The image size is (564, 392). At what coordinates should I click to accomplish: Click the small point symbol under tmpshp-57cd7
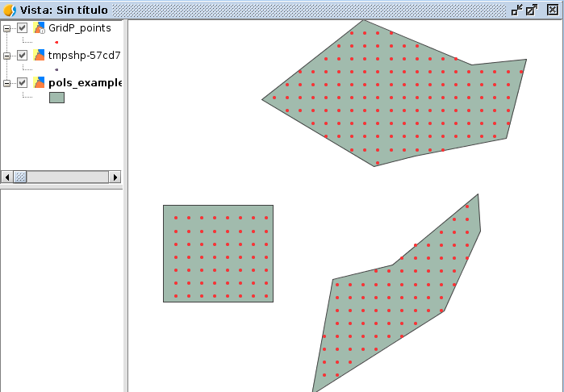point(56,69)
